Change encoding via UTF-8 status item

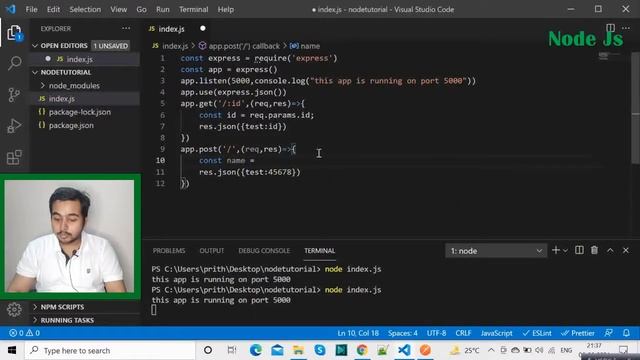(x=436, y=333)
